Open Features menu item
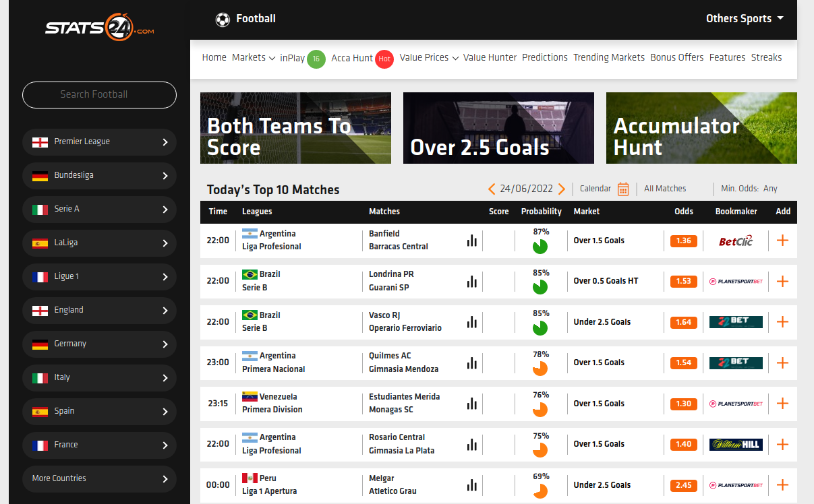This screenshot has height=504, width=814. pyautogui.click(x=728, y=58)
